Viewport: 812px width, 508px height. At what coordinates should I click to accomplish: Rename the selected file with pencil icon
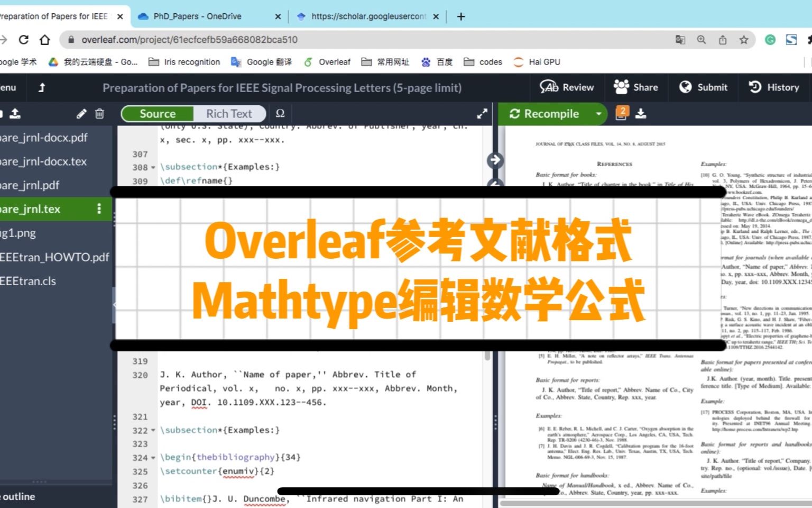tap(81, 113)
